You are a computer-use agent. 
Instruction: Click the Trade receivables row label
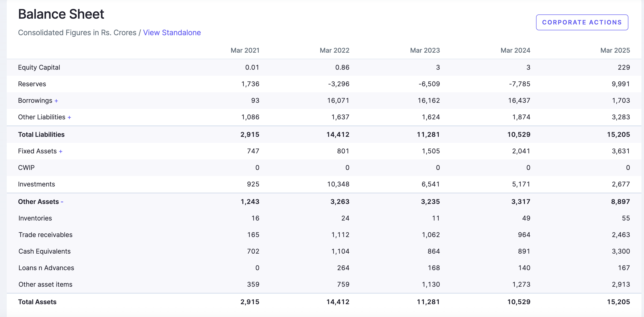pos(45,235)
